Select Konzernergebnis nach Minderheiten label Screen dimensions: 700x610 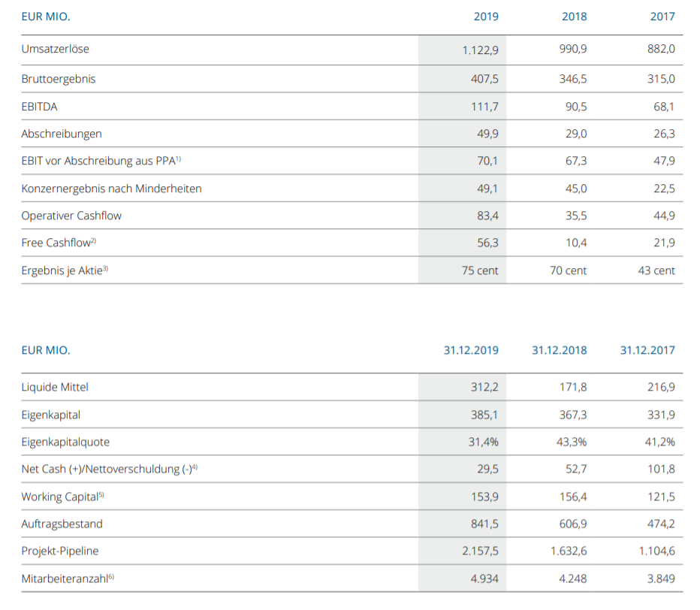tap(111, 189)
